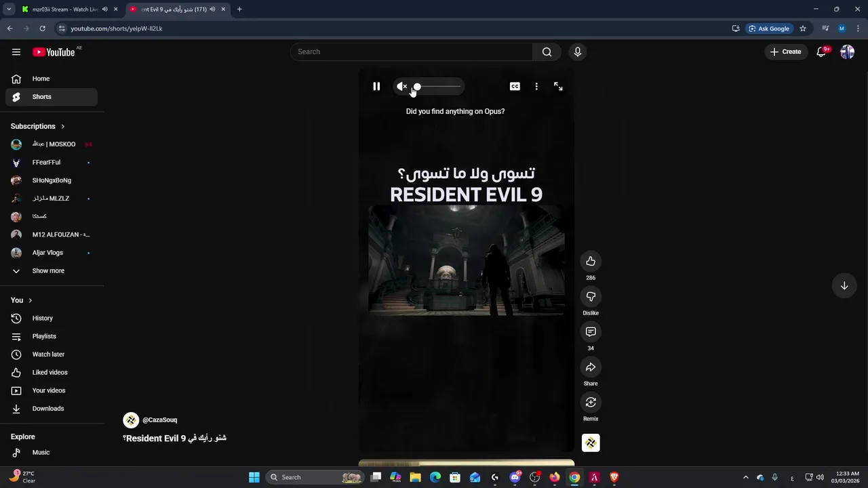
Task: Click the Ask Google button
Action: pos(769,28)
